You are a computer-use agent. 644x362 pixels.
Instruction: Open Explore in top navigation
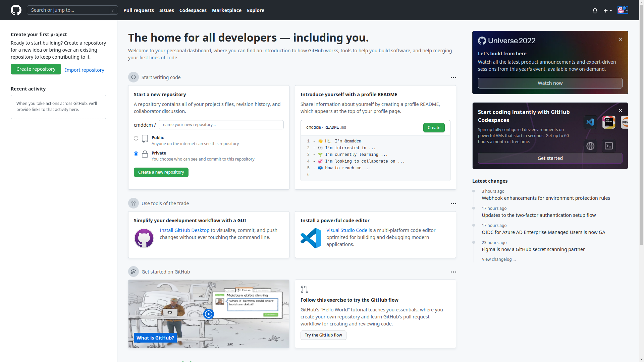pyautogui.click(x=256, y=10)
